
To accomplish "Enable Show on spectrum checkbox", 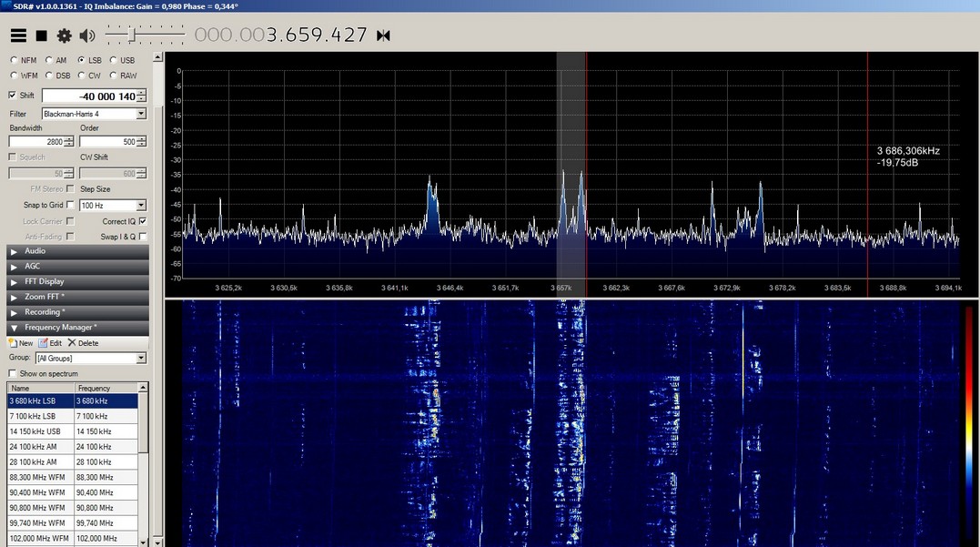I will (x=13, y=373).
